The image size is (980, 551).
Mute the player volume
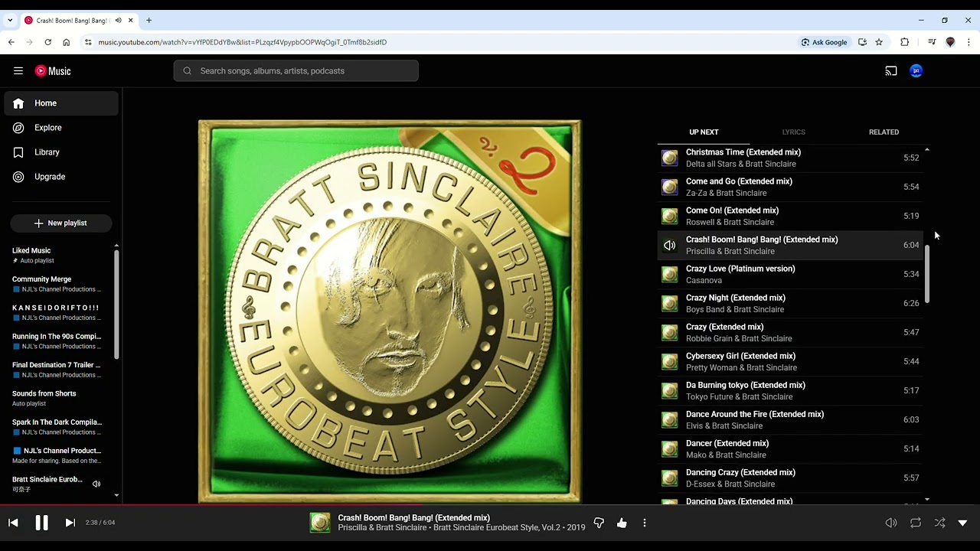pos(891,523)
